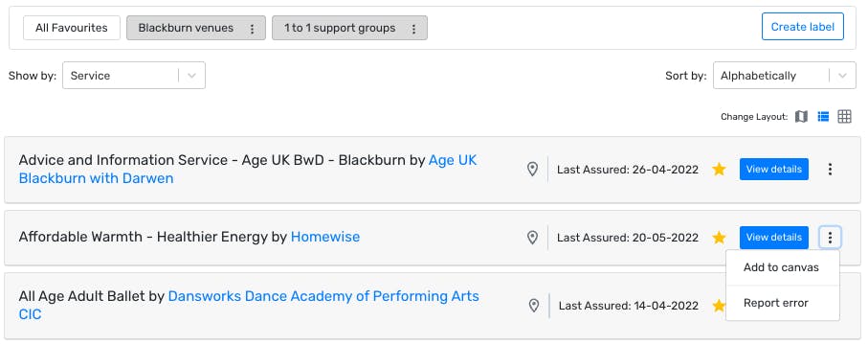Image resolution: width=868 pixels, height=345 pixels.
Task: Close the Affordable Warmth three-dot menu
Action: pos(830,238)
